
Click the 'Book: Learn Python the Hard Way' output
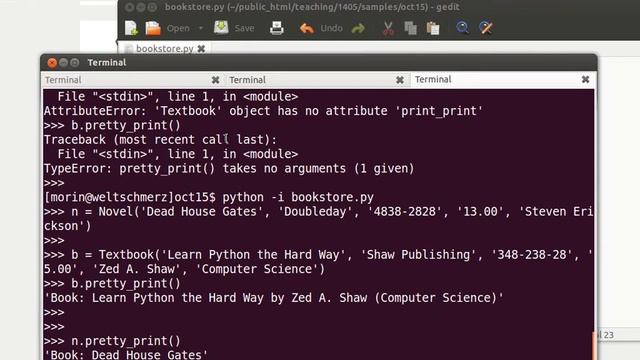tap(273, 298)
